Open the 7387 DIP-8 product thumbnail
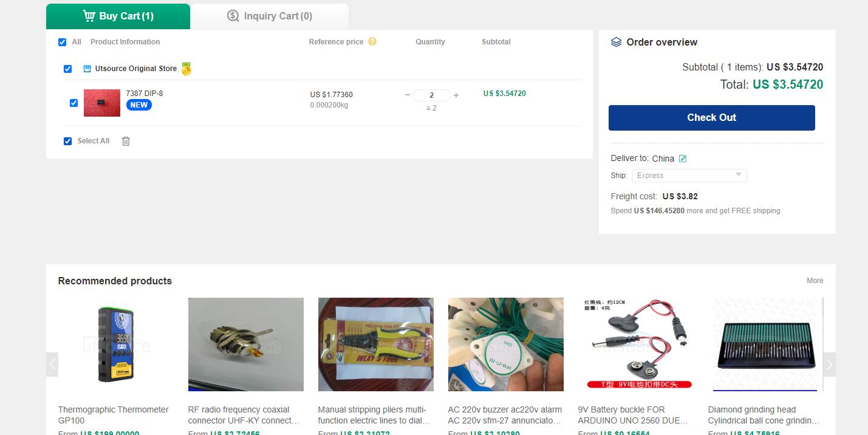The image size is (868, 435). coord(102,103)
